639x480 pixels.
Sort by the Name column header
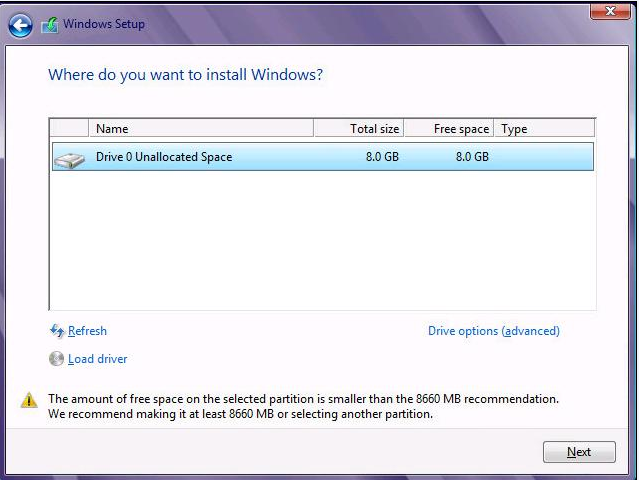pyautogui.click(x=202, y=129)
